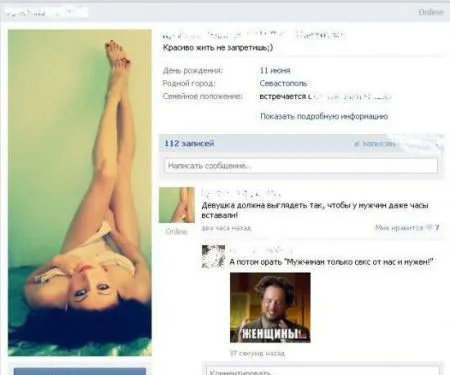The height and width of the screenshot is (375, 450).
Task: Open the large profile photo
Action: click(x=80, y=193)
